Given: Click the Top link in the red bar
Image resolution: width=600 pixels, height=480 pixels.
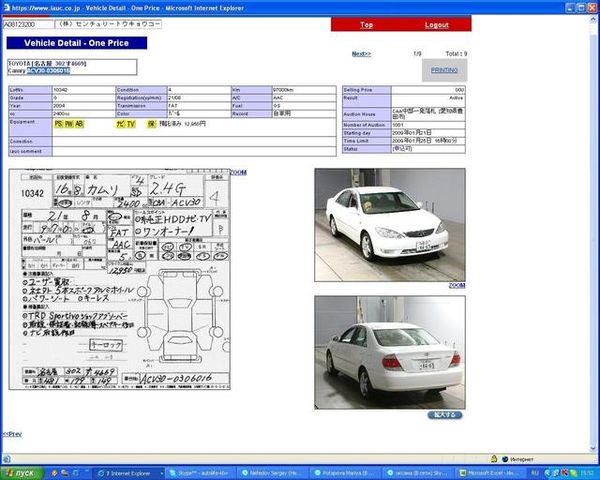Looking at the screenshot, I should (366, 25).
